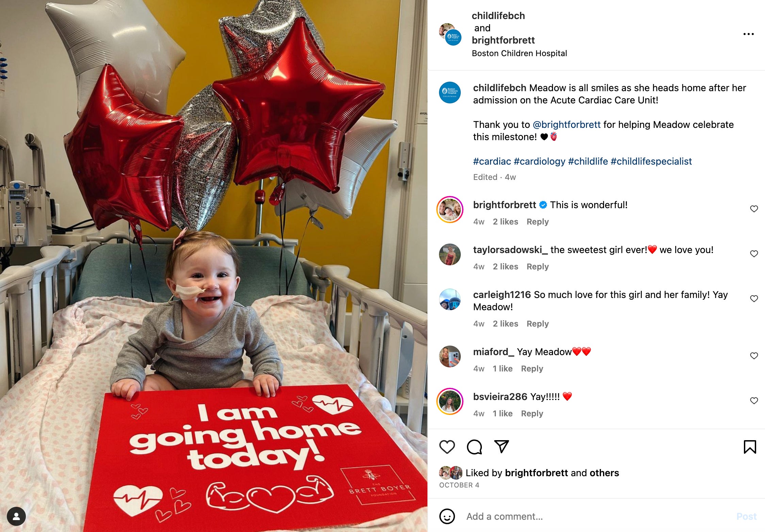The width and height of the screenshot is (765, 532).
Task: Reply to carleigh1216's comment
Action: (537, 324)
